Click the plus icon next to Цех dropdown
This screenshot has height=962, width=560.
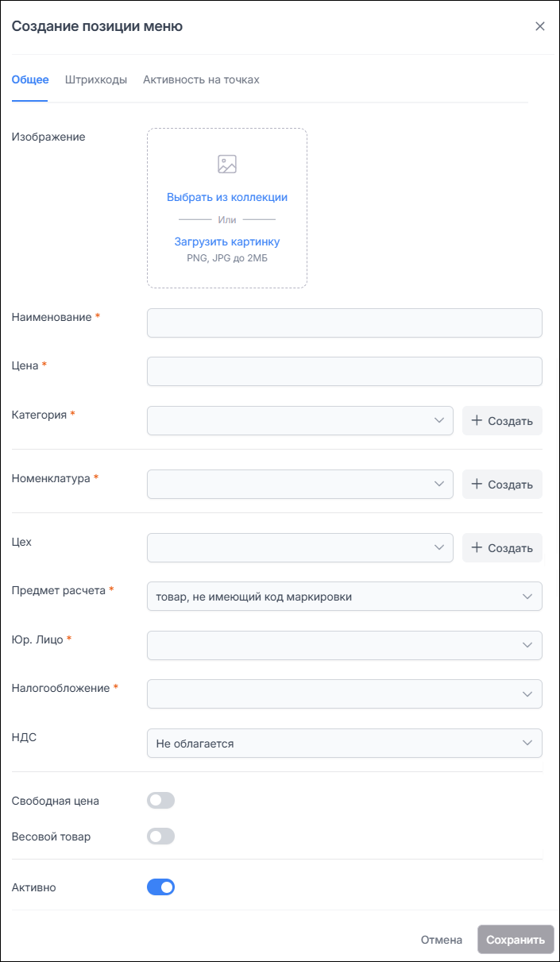(477, 547)
